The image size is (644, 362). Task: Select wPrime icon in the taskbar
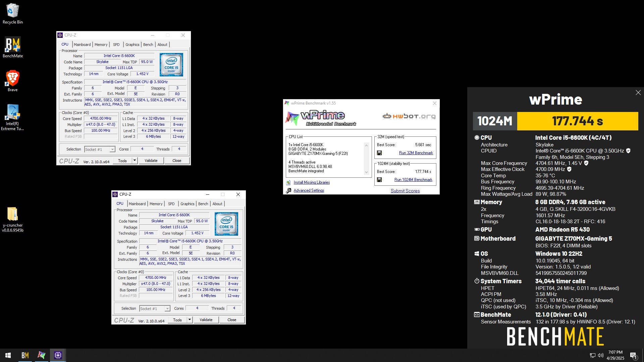coord(42,355)
